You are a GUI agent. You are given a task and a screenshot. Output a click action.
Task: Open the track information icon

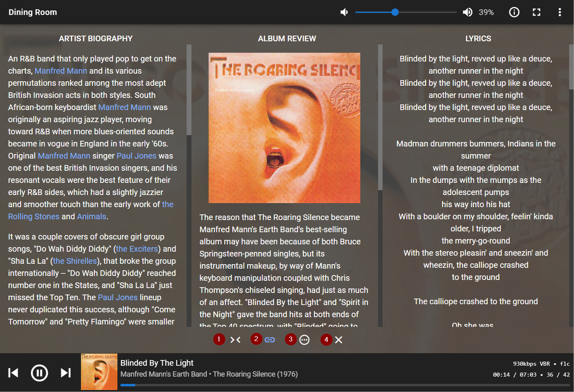coord(514,12)
